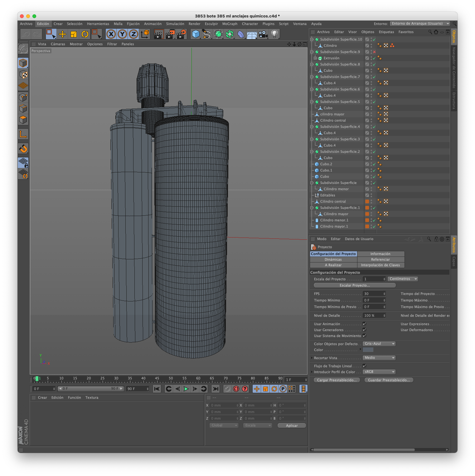The height and width of the screenshot is (476, 475).
Task: Go to start of animation
Action: pos(157,389)
